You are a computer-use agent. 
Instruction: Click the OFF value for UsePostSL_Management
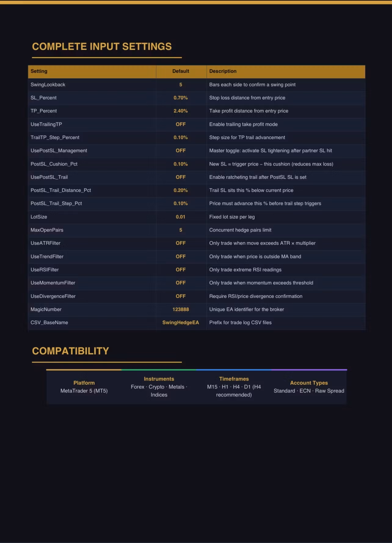pyautogui.click(x=181, y=151)
